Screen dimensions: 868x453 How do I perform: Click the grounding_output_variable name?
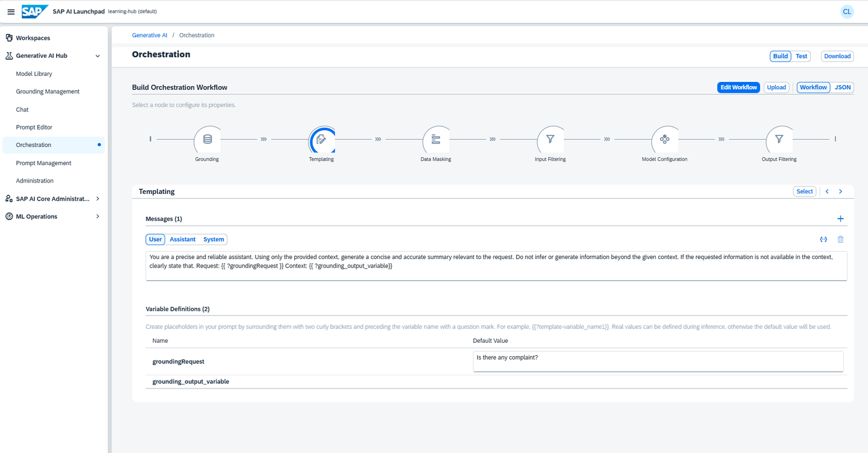(x=190, y=382)
